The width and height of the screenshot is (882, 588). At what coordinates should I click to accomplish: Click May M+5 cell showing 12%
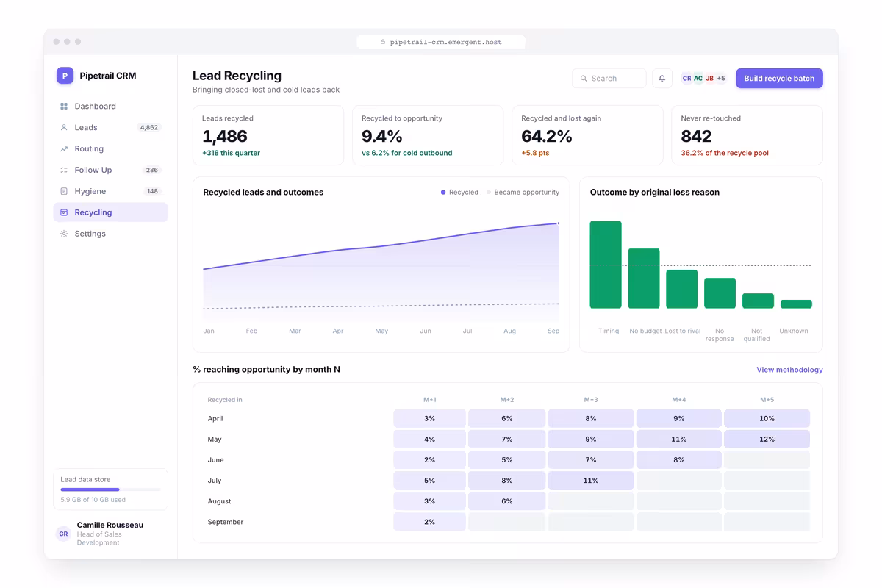(767, 439)
